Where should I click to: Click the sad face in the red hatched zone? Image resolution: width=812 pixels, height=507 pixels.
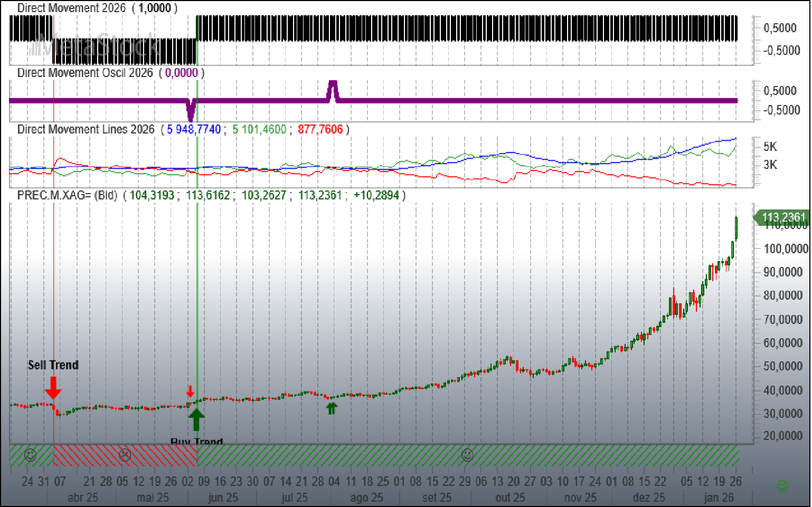point(125,455)
